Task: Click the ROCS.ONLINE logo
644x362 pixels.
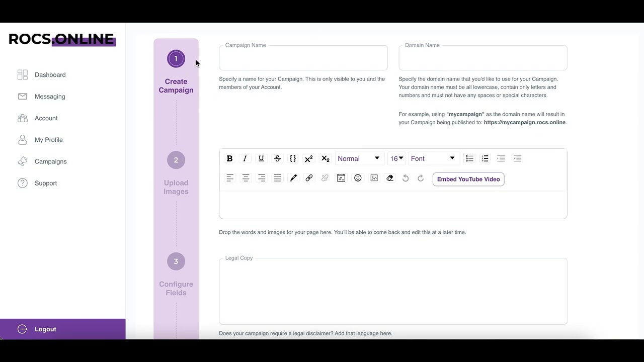Action: (62, 39)
